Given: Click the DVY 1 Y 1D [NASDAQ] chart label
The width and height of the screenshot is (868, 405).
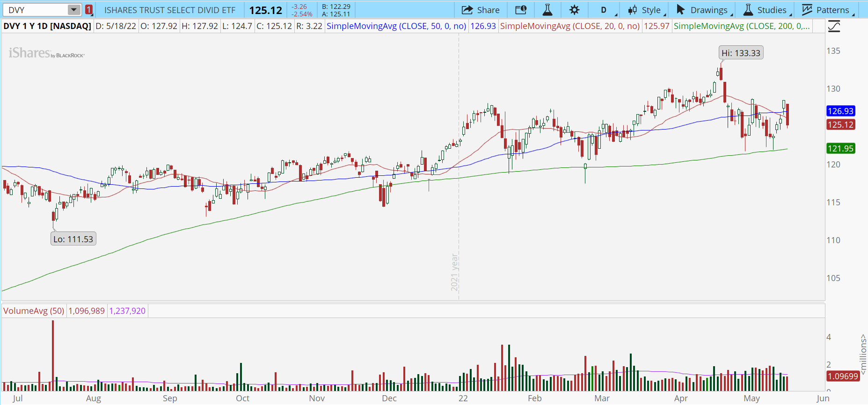Looking at the screenshot, I should click(47, 26).
